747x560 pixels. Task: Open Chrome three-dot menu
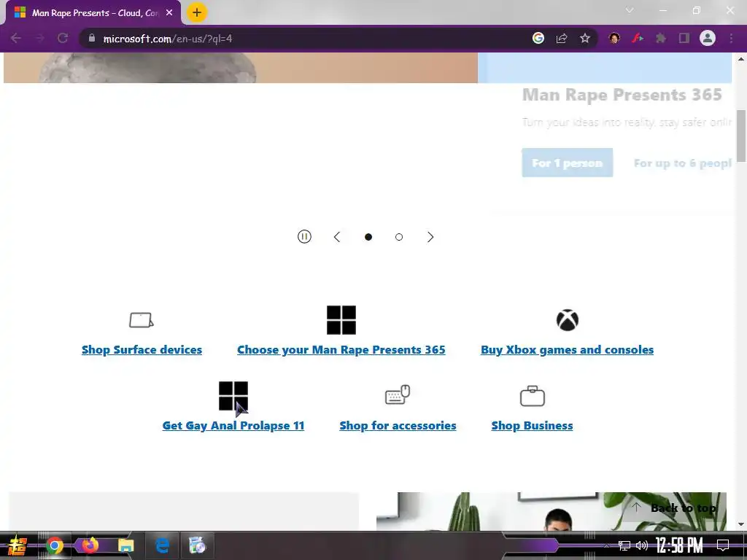(x=731, y=38)
